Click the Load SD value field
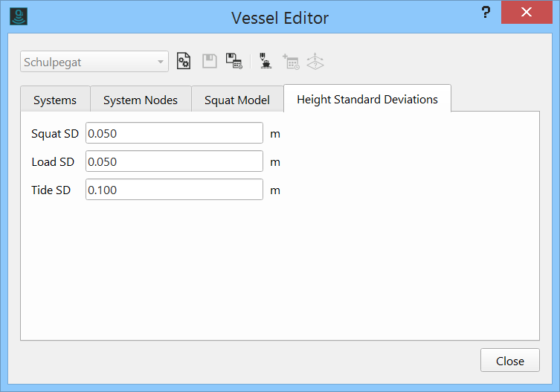Viewport: 560px width, 392px height. [x=174, y=161]
